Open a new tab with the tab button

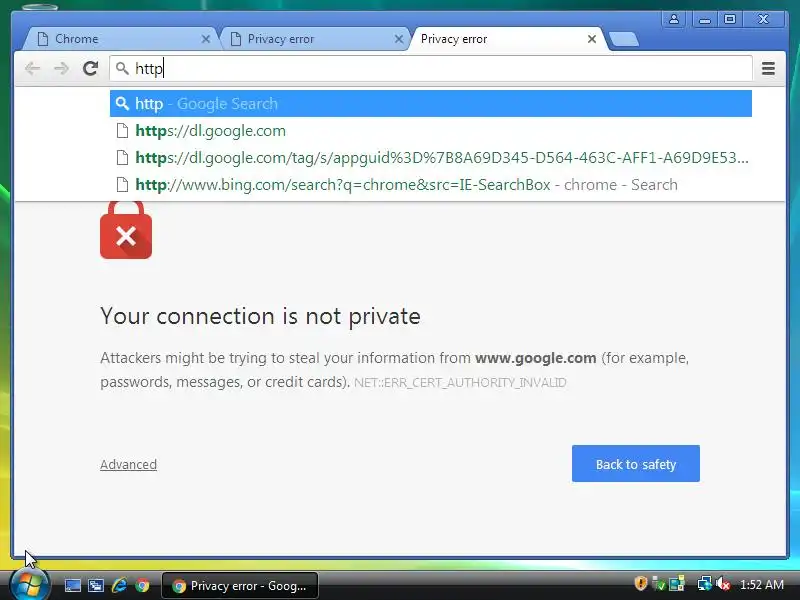pos(623,39)
